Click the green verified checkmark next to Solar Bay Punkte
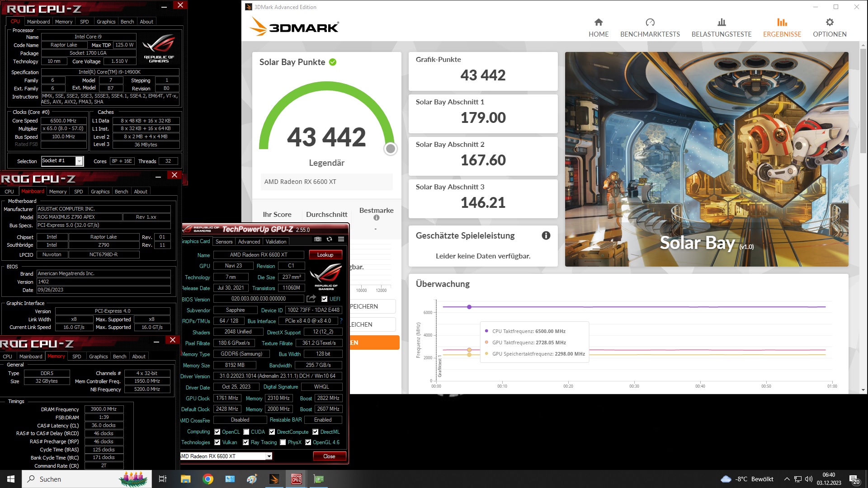Image resolution: width=868 pixels, height=488 pixels. click(333, 62)
